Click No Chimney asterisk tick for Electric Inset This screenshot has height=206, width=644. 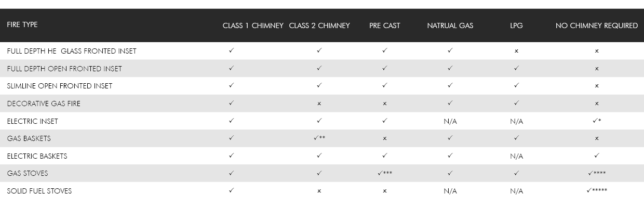point(597,121)
